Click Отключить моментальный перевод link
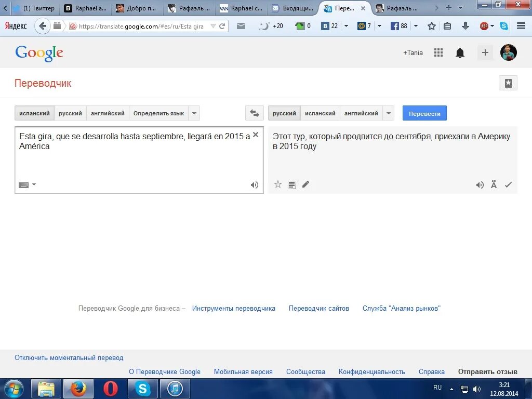This screenshot has width=532, height=399. (69, 357)
